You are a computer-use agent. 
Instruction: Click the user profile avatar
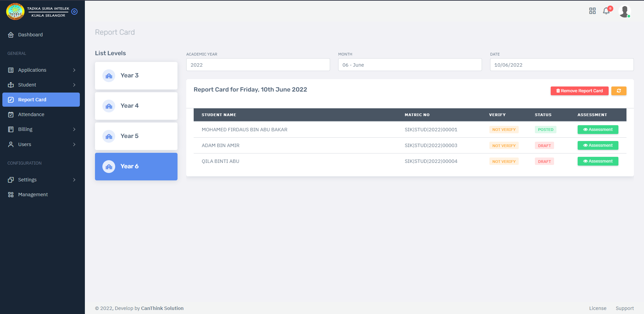(624, 11)
